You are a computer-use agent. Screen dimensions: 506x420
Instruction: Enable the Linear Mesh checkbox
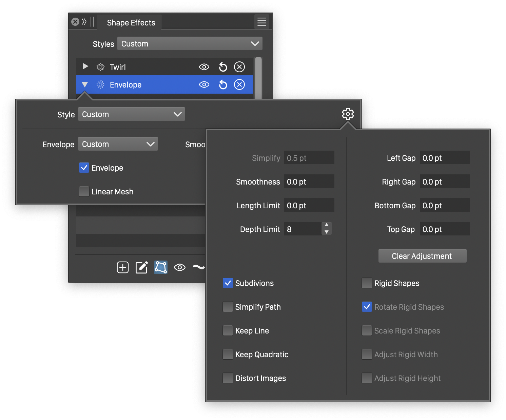[84, 192]
